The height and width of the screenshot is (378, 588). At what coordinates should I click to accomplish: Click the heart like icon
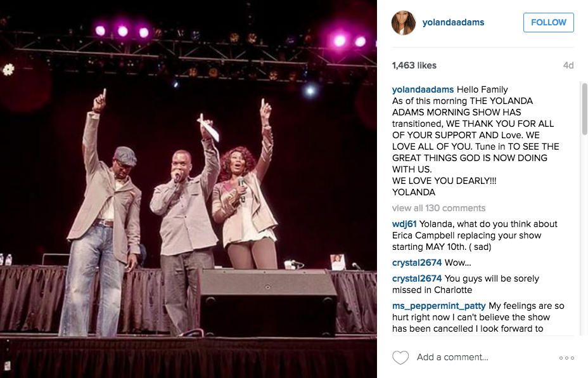click(400, 357)
